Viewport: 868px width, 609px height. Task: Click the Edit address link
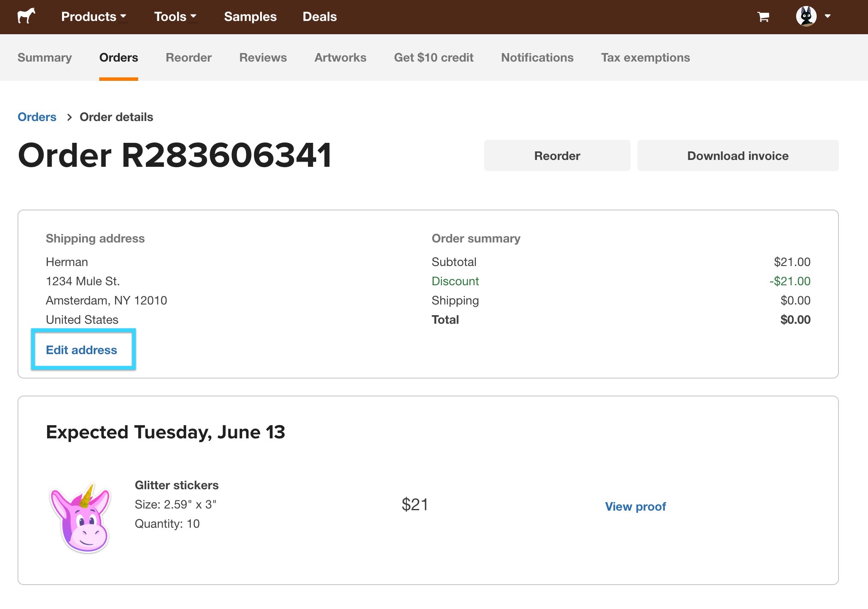point(81,350)
